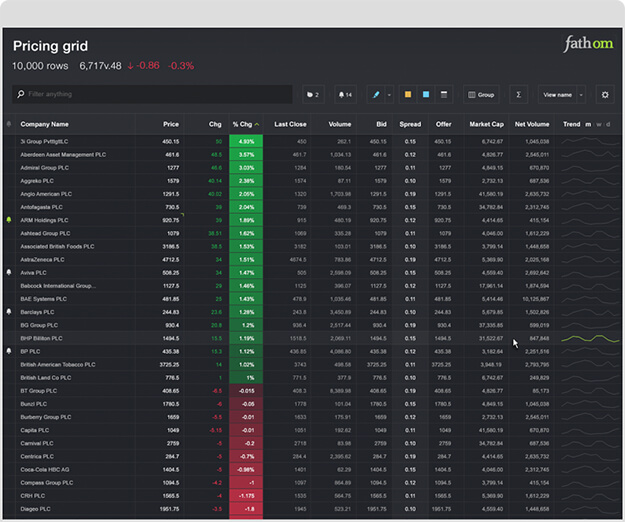Select the BHP Billiton PLC row name
The height and width of the screenshot is (522, 625).
(45, 338)
